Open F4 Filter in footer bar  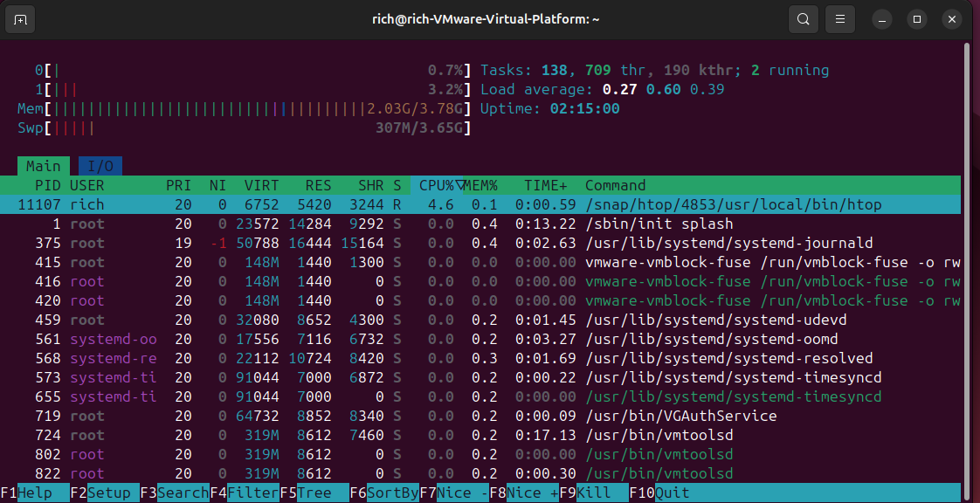pos(252,493)
